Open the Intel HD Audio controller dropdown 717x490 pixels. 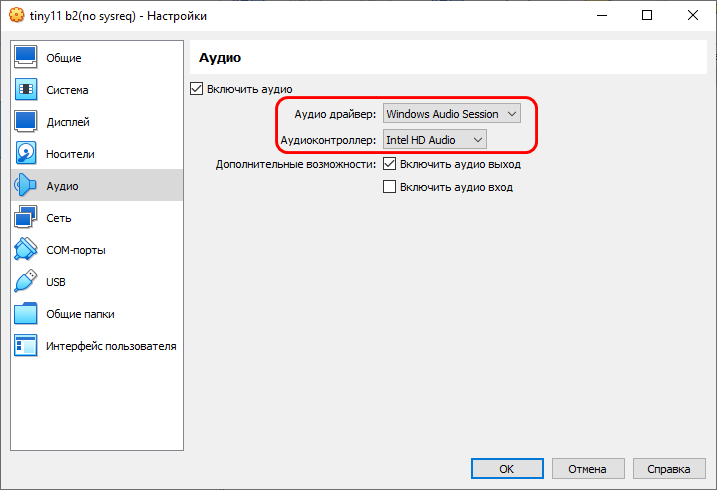pos(435,140)
